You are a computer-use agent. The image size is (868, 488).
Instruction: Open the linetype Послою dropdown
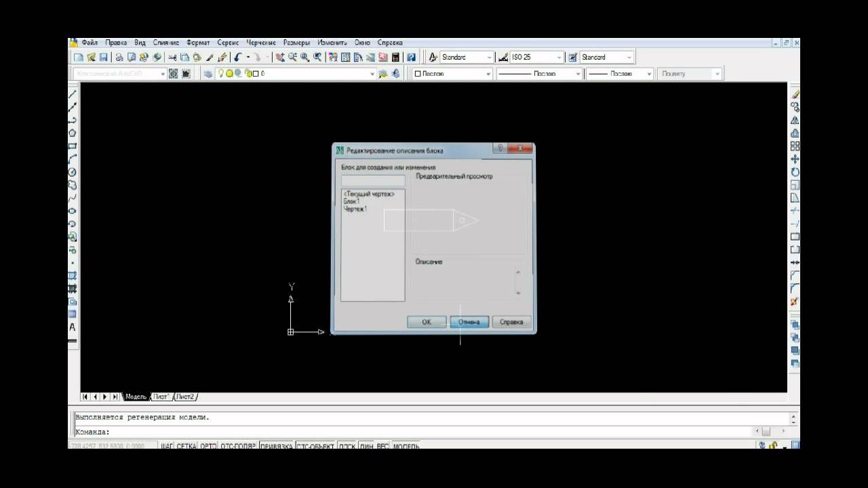point(578,74)
